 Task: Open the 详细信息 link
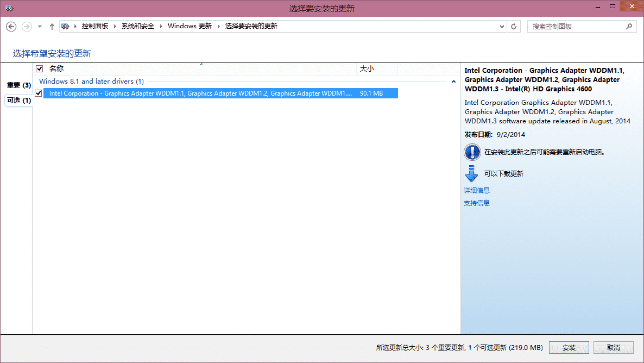coord(477,190)
